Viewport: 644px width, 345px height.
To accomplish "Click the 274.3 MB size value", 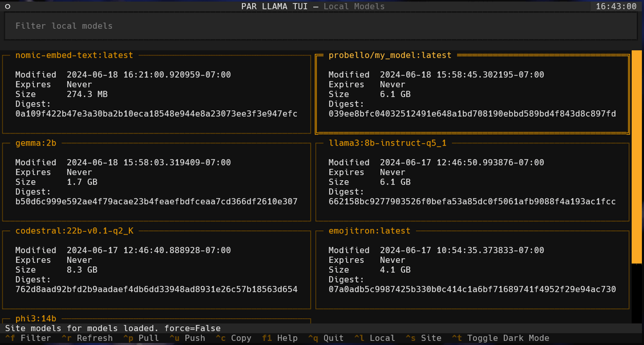I will 87,94.
